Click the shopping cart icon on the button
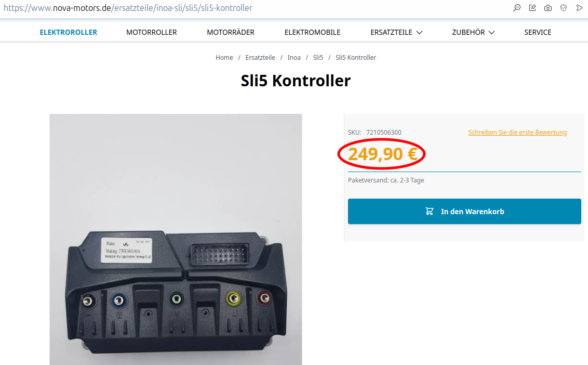The image size is (588, 365). pyautogui.click(x=430, y=212)
